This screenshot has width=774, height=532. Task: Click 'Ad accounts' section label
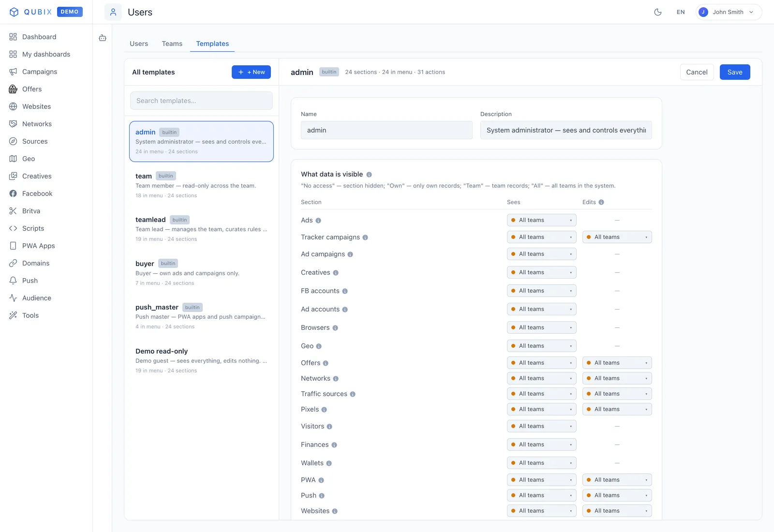tap(320, 309)
